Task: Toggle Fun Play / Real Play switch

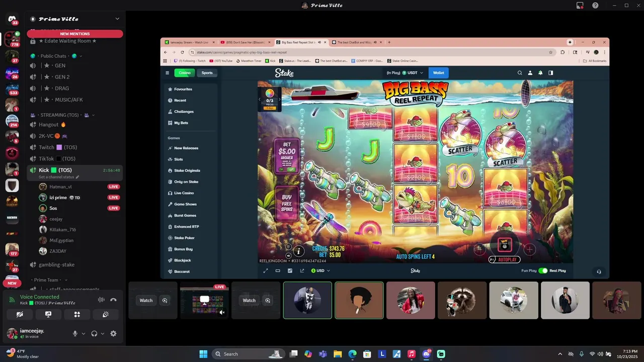Action: click(543, 270)
